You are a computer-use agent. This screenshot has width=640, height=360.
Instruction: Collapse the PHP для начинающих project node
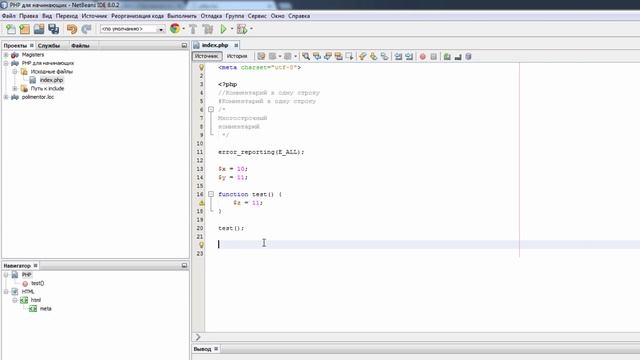click(6, 63)
